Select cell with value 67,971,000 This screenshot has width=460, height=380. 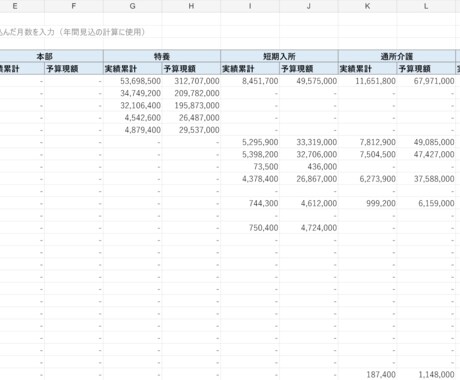click(426, 81)
